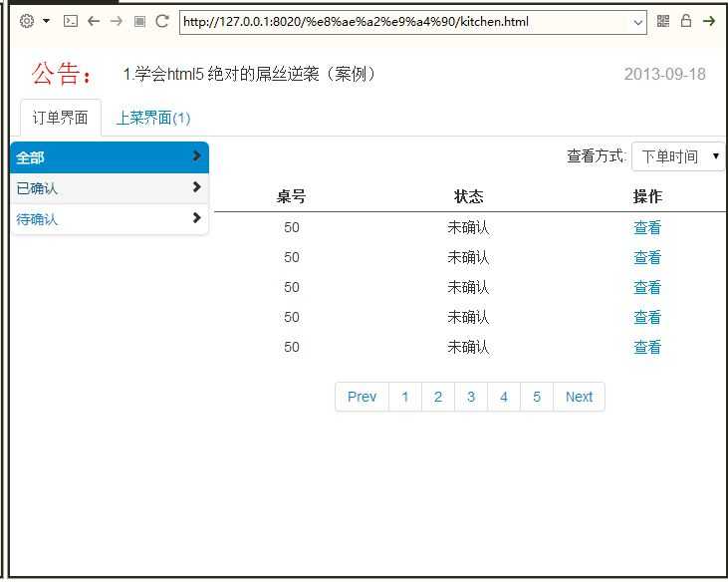Open the QR code icon
Screen dimensions: 728x582
click(x=663, y=21)
